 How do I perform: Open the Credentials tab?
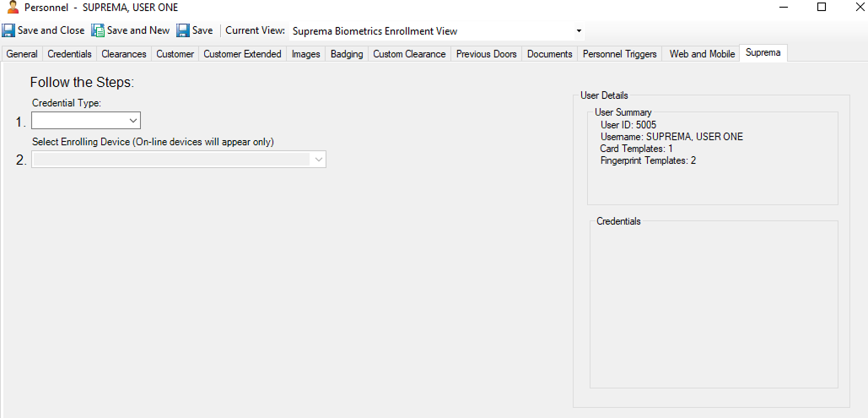click(x=69, y=54)
